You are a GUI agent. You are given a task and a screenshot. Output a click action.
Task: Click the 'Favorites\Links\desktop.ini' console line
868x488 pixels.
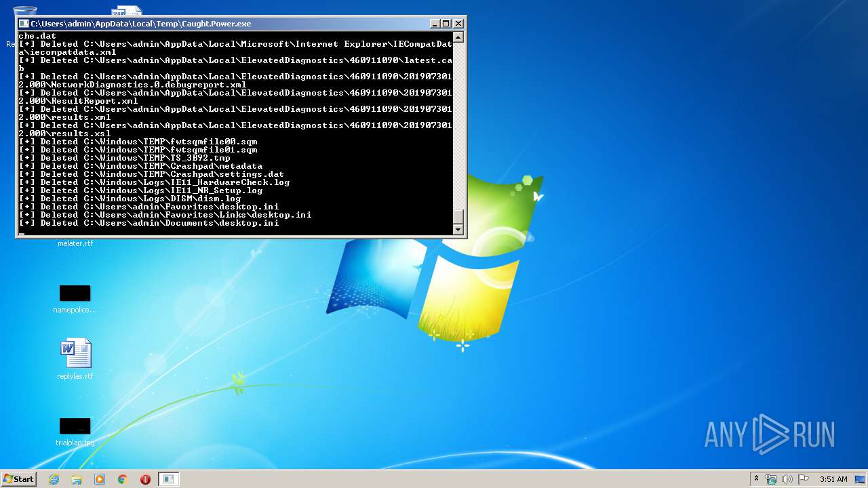pyautogui.click(x=165, y=215)
